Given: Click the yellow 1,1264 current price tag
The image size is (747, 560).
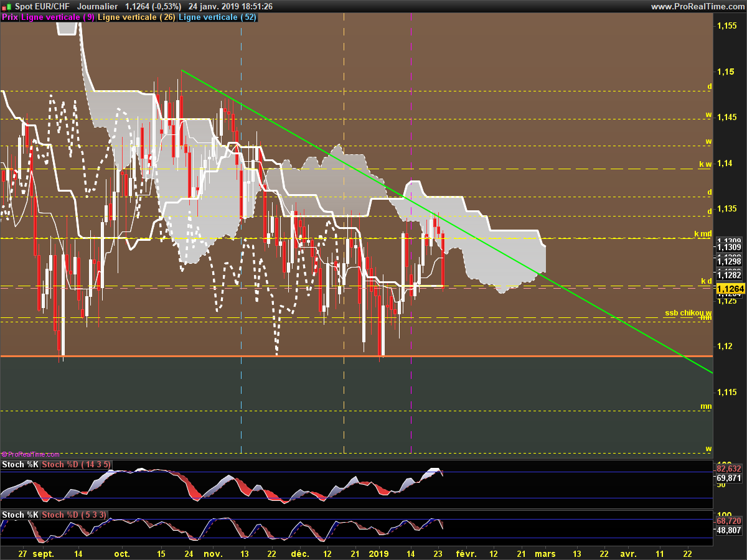Looking at the screenshot, I should coord(728,289).
